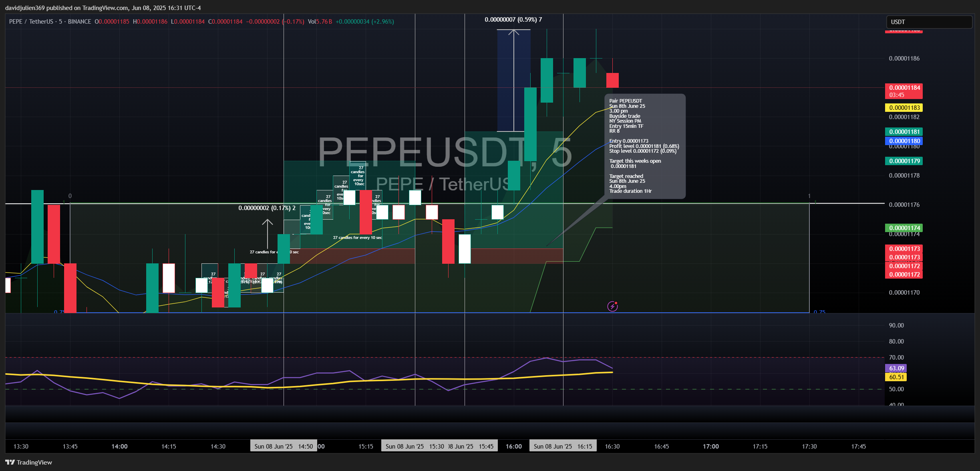Click the 0.00000007 (0.59%) 7 measurement label
The height and width of the screenshot is (471, 980).
point(513,20)
